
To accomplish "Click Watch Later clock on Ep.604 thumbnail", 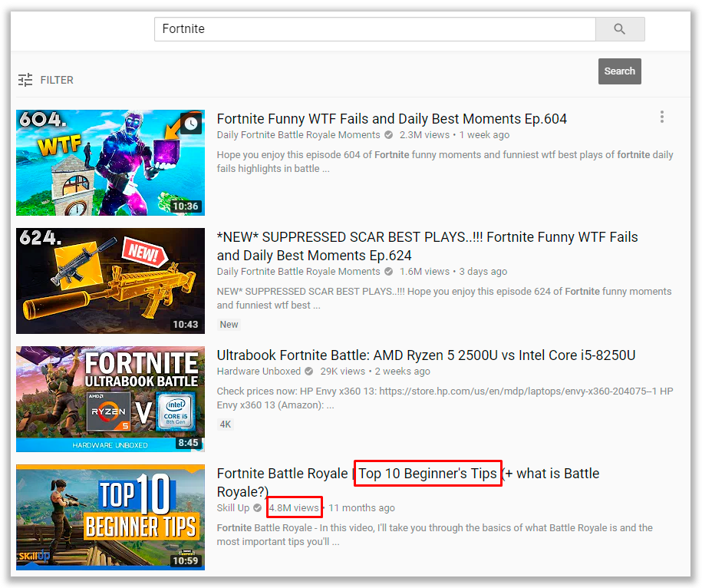I will coord(191,124).
